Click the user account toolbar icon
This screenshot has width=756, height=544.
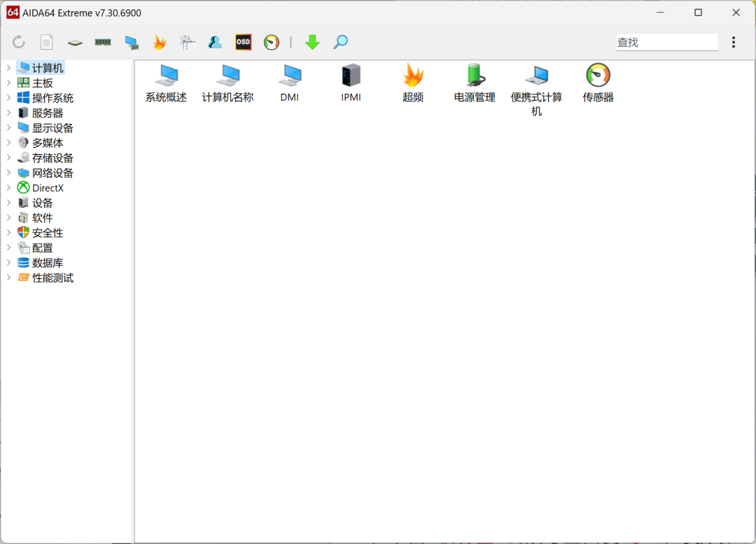[x=215, y=43]
